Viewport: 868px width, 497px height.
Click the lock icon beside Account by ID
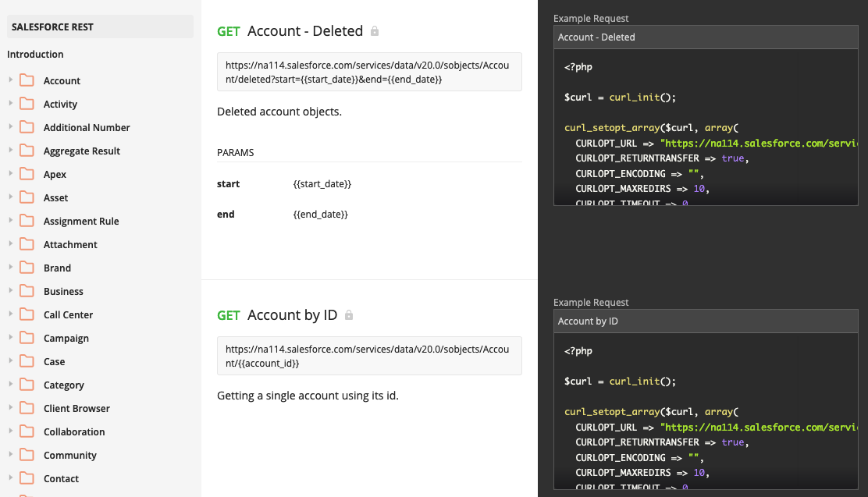349,315
